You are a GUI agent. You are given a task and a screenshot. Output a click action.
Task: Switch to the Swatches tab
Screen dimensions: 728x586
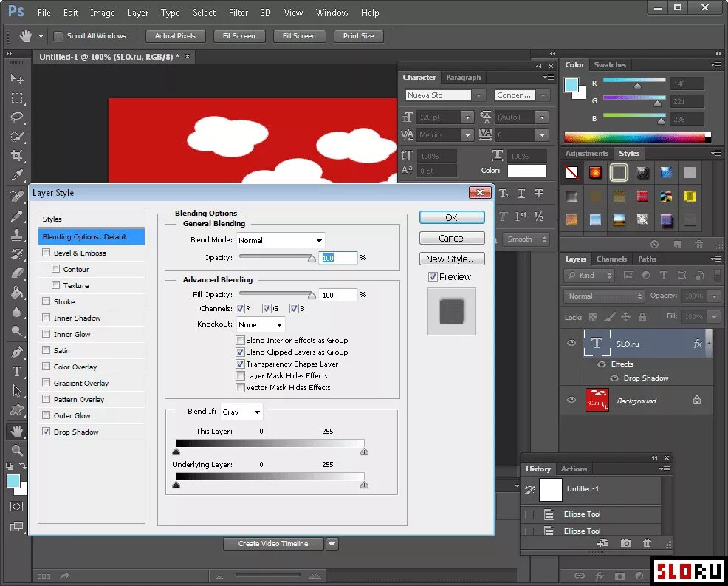610,64
